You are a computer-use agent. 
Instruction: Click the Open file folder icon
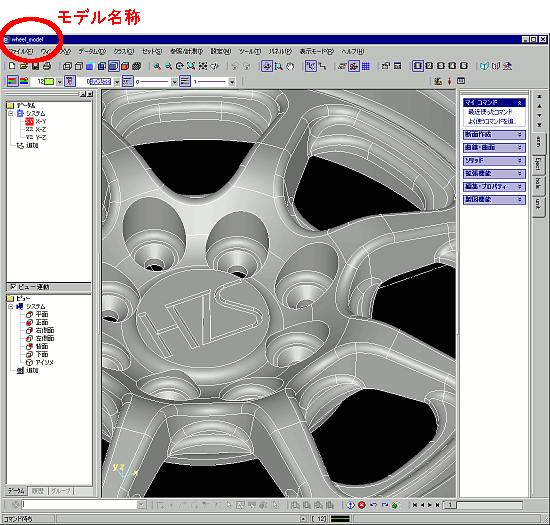24,66
